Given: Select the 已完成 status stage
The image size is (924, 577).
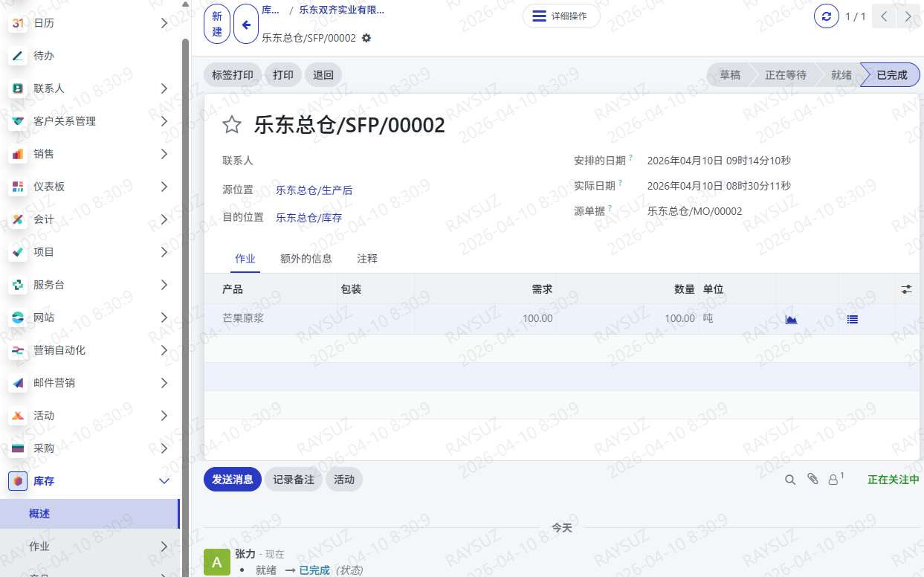Looking at the screenshot, I should (891, 75).
